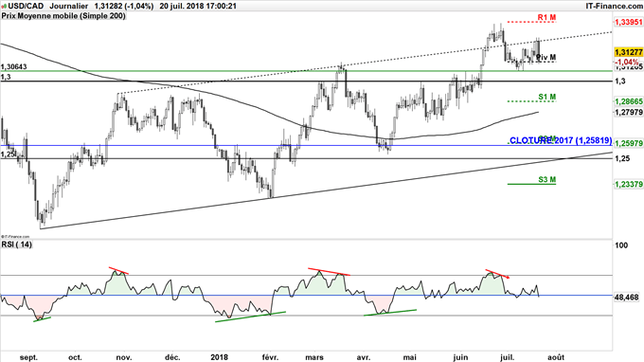Viewport: 644px width, 362px height.
Task: Click the yellow 1,31277 current price tag
Action: pos(629,52)
